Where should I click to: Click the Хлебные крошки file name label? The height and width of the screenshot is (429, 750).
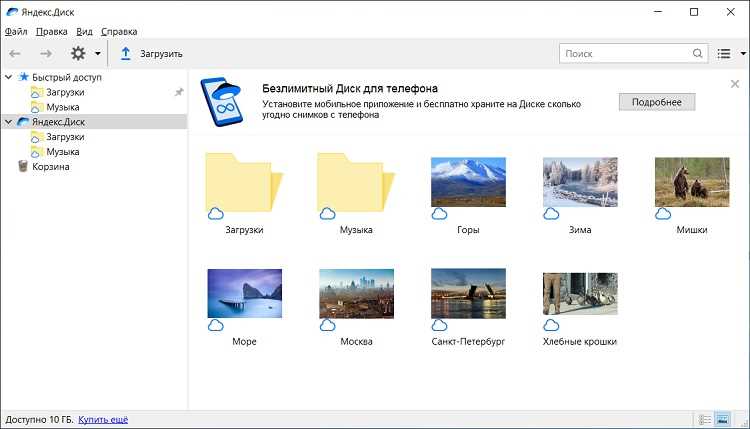[580, 341]
